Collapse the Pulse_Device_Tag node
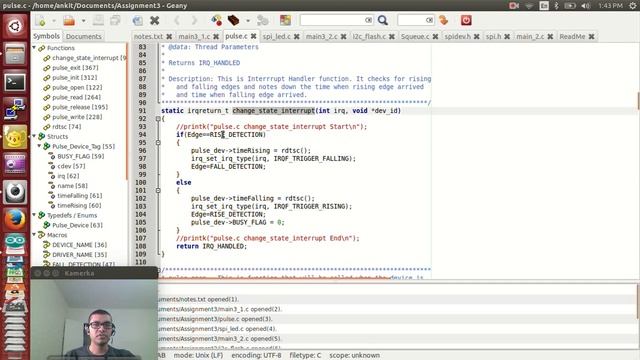The height and width of the screenshot is (360, 640). click(x=40, y=146)
